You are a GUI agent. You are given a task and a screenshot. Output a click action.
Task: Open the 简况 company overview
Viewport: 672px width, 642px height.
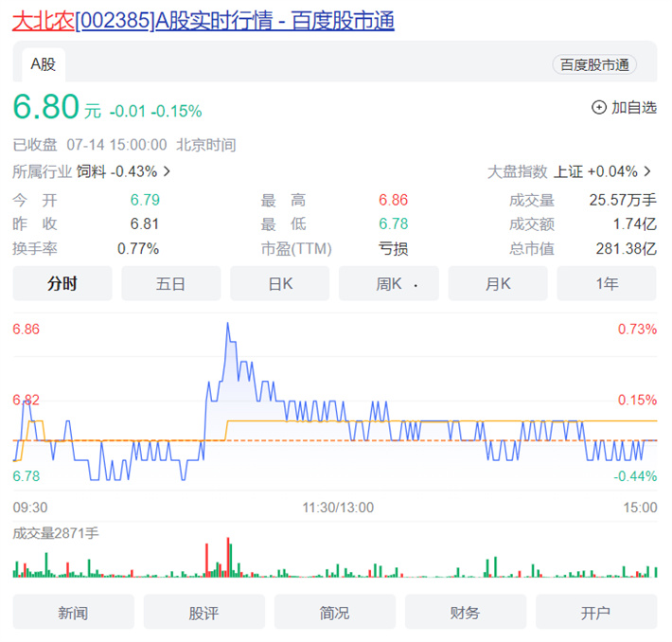click(x=334, y=613)
